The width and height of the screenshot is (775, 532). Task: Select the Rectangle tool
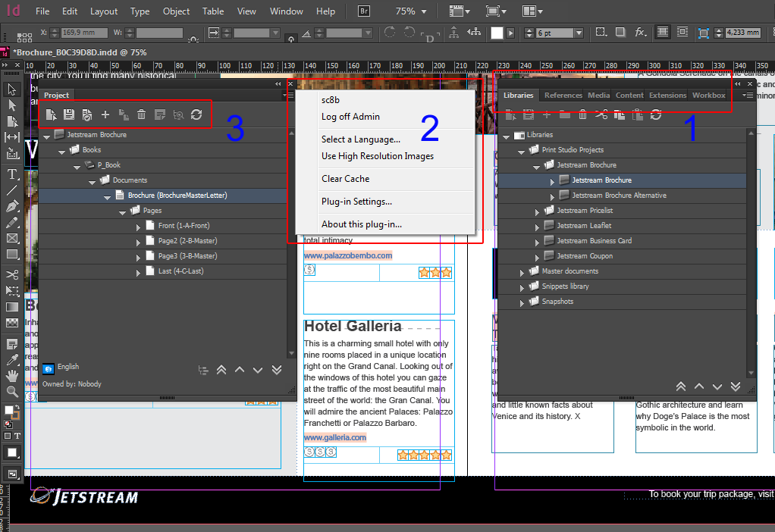point(12,255)
